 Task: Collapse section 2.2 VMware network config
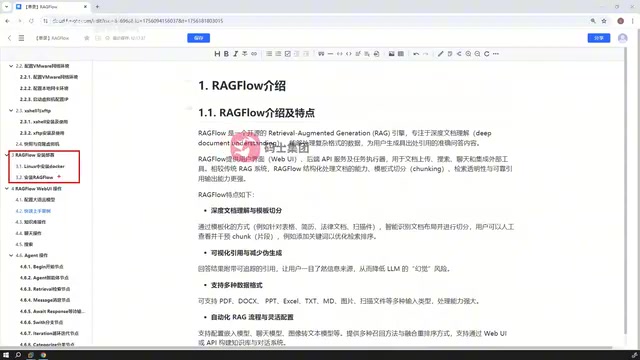pyautogui.click(x=11, y=66)
